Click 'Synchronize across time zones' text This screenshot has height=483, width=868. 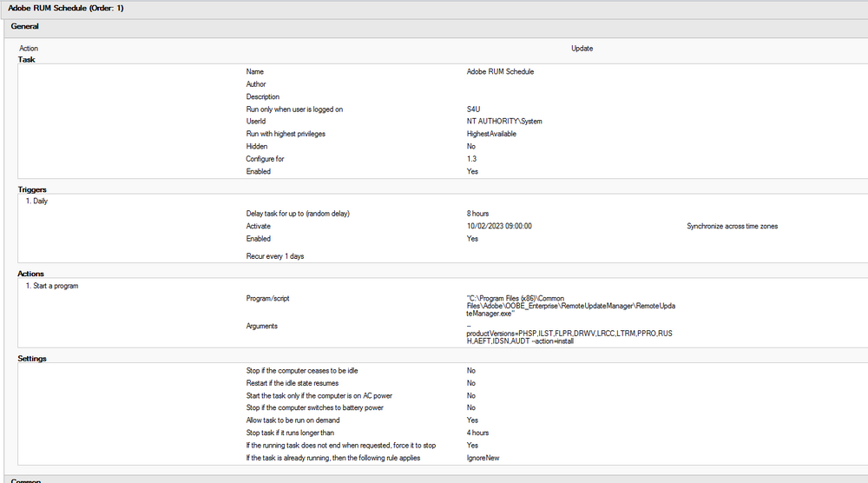pos(733,226)
